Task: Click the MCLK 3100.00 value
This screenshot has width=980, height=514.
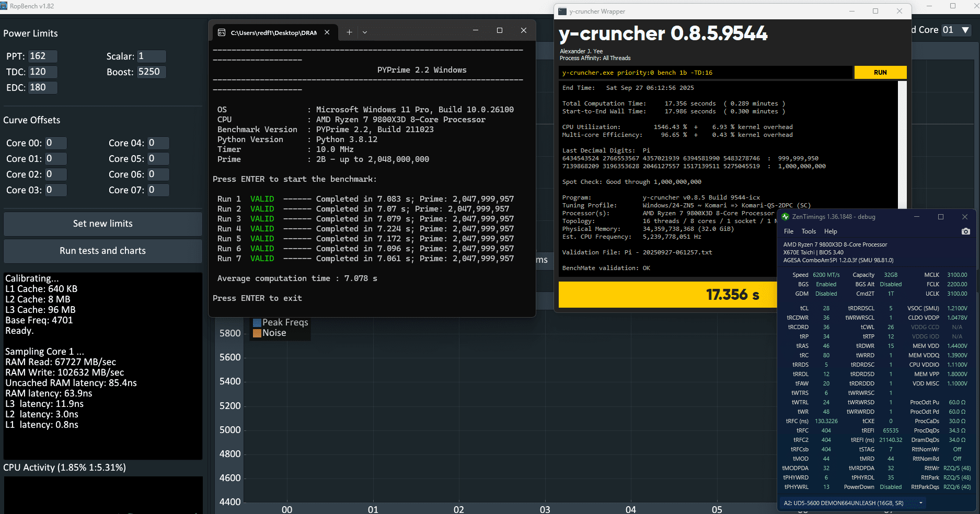Action: point(957,275)
